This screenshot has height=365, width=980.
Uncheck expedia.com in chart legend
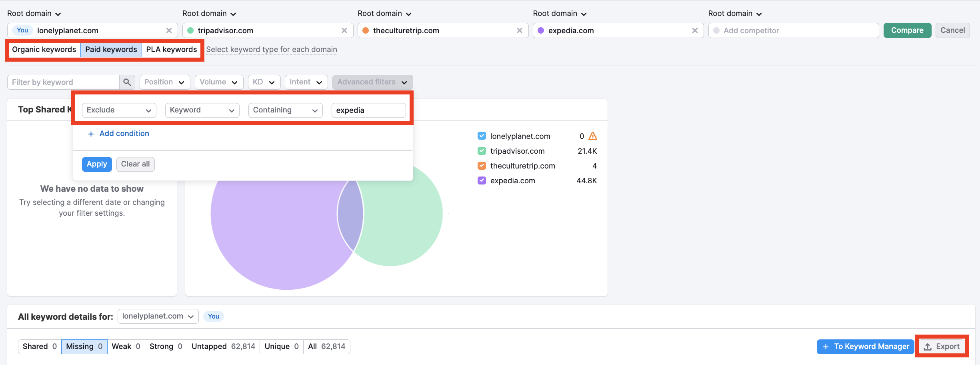coord(482,180)
